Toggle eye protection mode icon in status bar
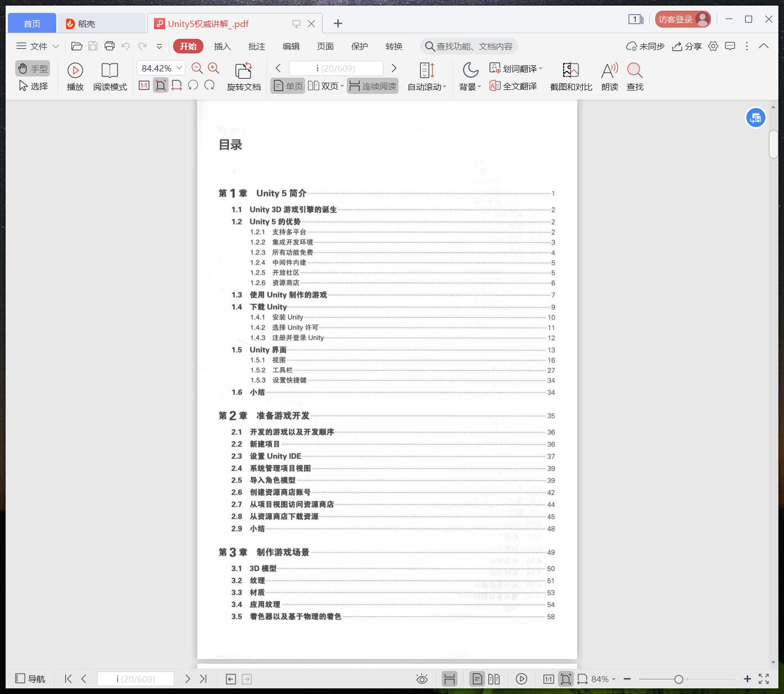This screenshot has height=694, width=784. pos(422,679)
